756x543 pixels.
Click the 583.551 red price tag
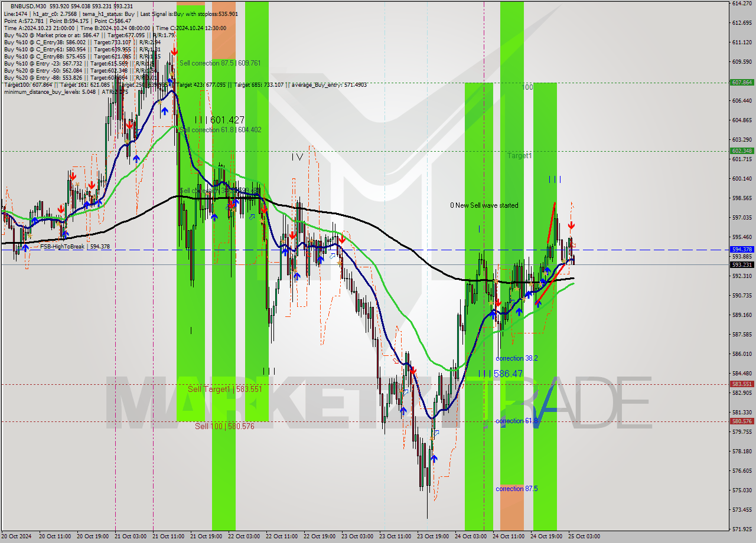(742, 384)
